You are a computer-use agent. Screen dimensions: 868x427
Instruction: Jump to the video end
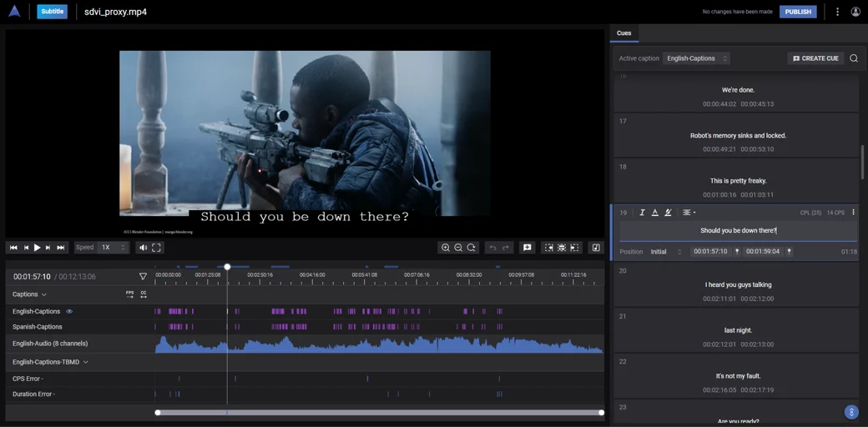click(x=61, y=248)
